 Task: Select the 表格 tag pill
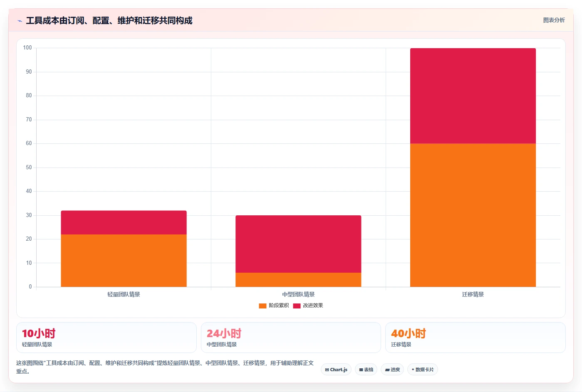366,370
